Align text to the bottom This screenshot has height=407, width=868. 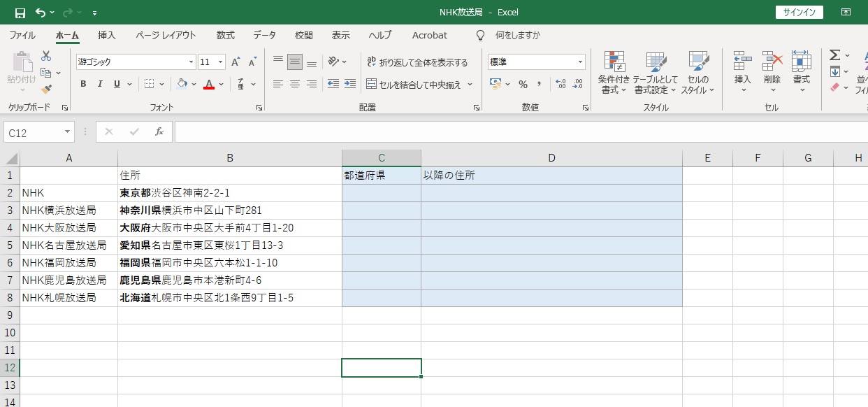[312, 62]
